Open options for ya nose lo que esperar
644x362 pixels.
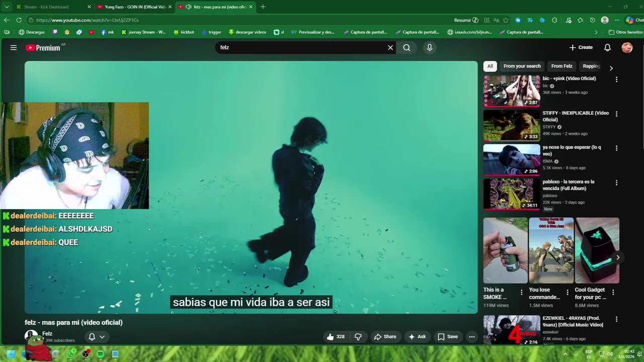(x=616, y=148)
